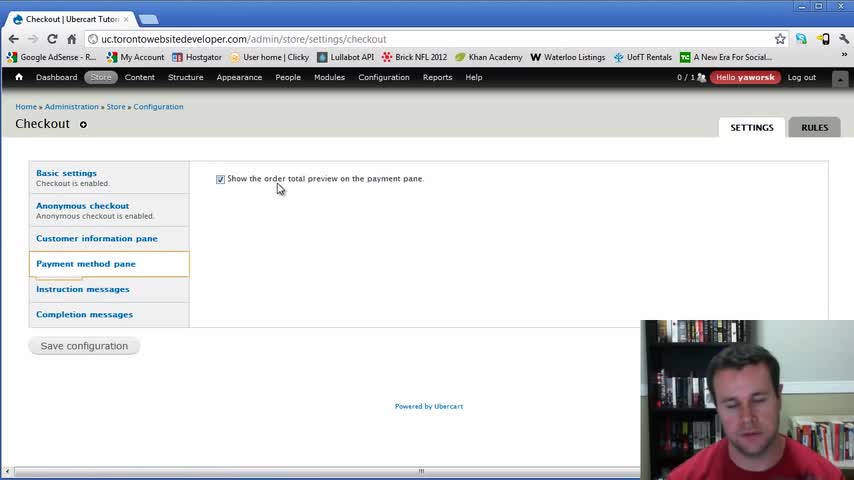Close the Checkout Ubercart browser tab
This screenshot has height=480, width=854.
[126, 19]
